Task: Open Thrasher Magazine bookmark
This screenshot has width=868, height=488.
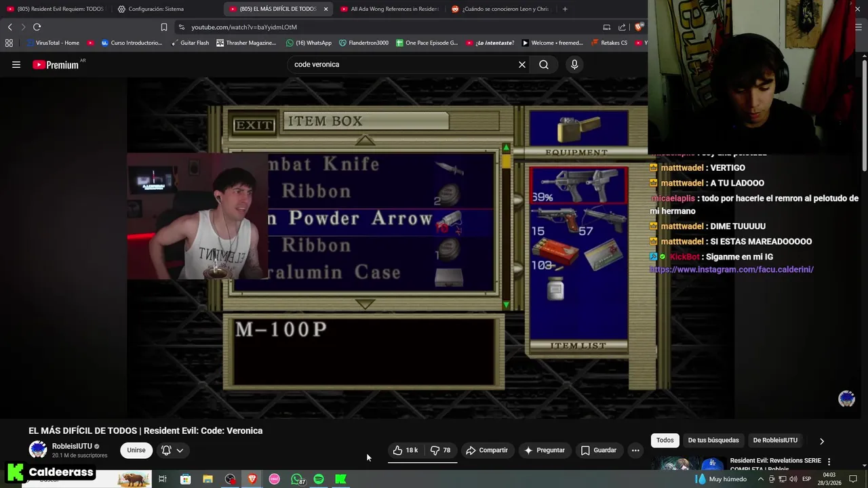Action: (246, 43)
